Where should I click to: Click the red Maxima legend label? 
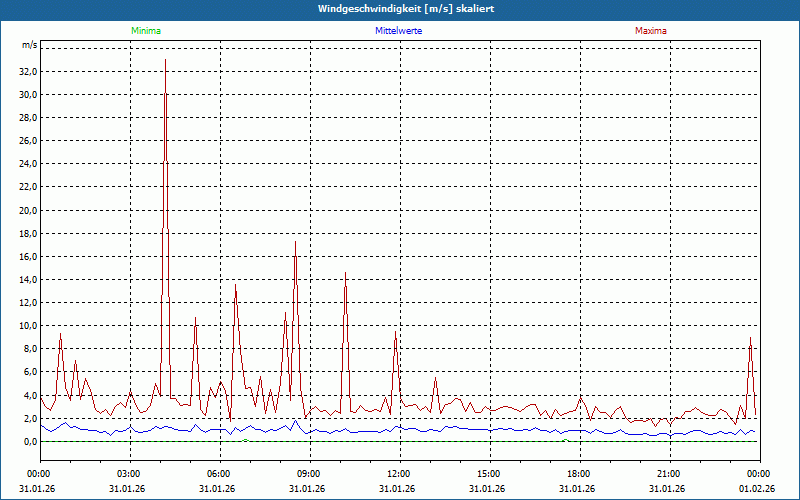651,31
